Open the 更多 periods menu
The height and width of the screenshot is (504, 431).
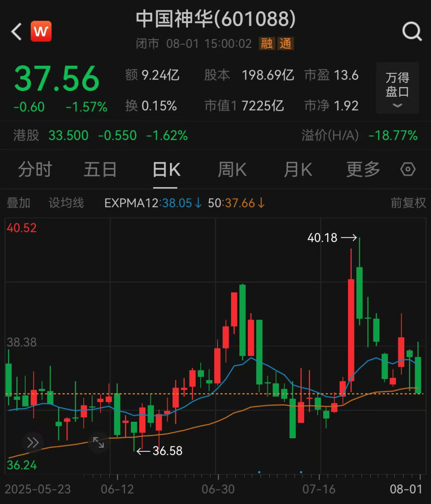[363, 170]
